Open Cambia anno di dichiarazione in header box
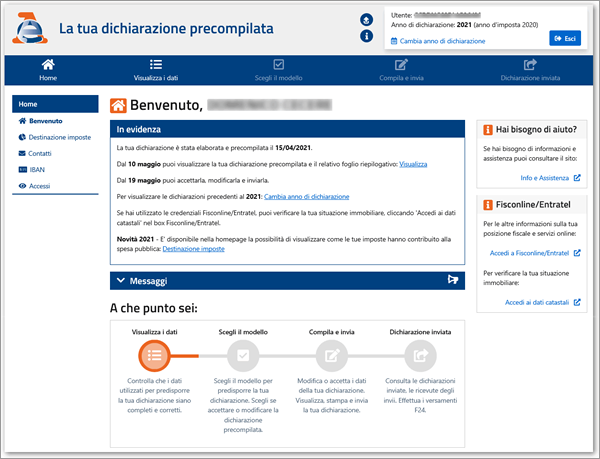Screen dimensions: 600x459 [x=442, y=41]
